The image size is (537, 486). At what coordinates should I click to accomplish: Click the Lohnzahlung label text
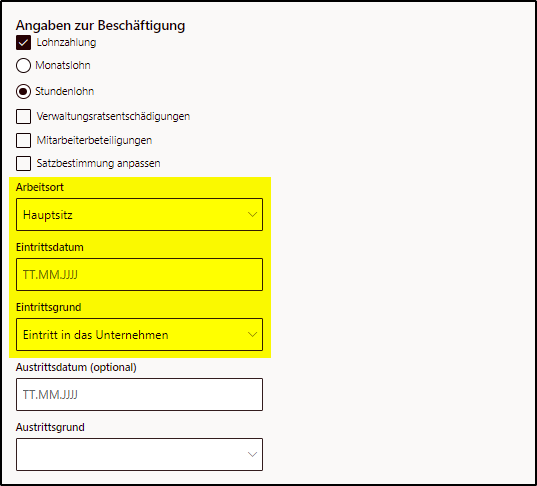pos(66,42)
